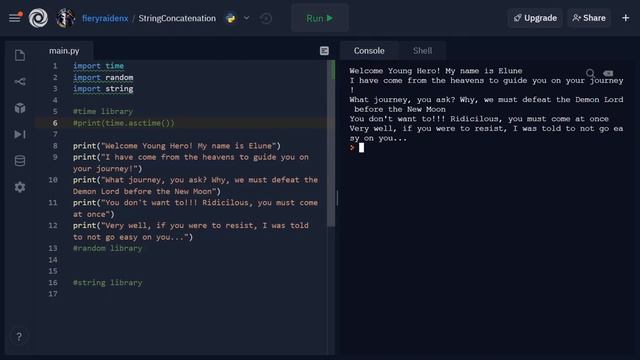Run the program with Run button

[x=320, y=18]
